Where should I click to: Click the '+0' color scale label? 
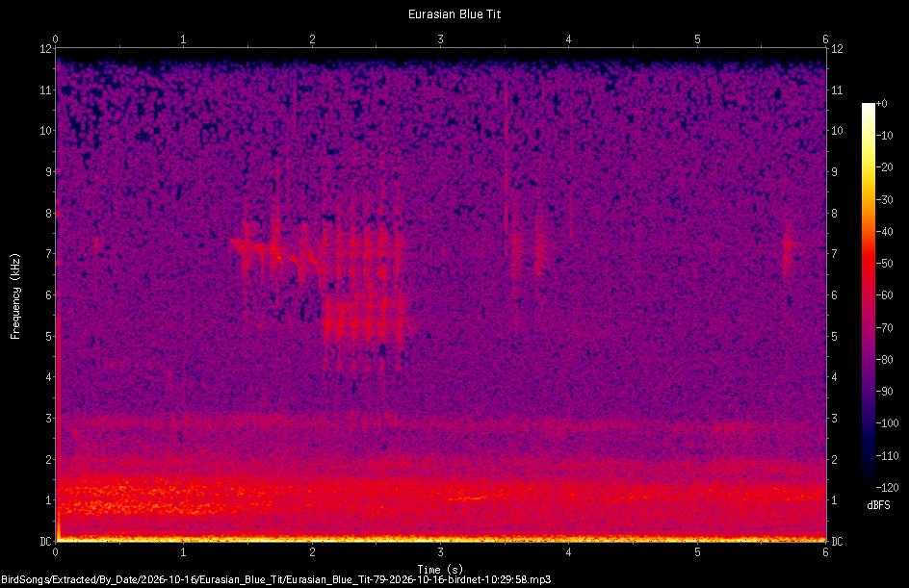pos(881,104)
